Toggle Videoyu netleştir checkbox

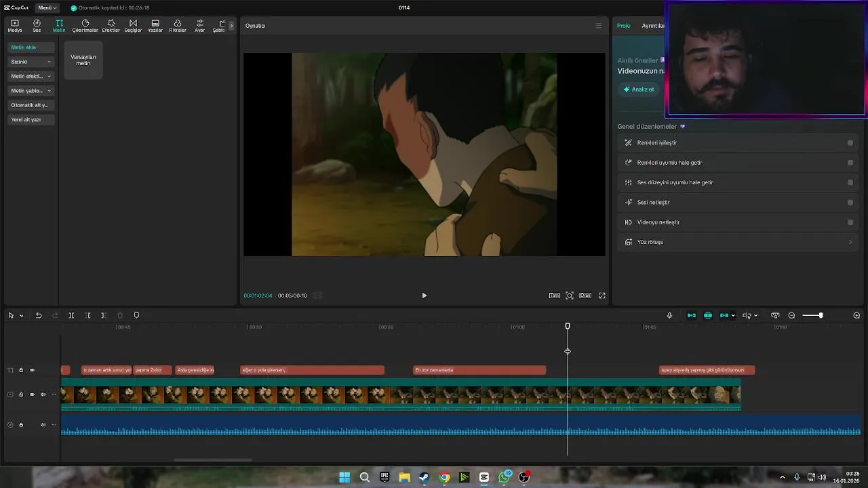click(850, 222)
